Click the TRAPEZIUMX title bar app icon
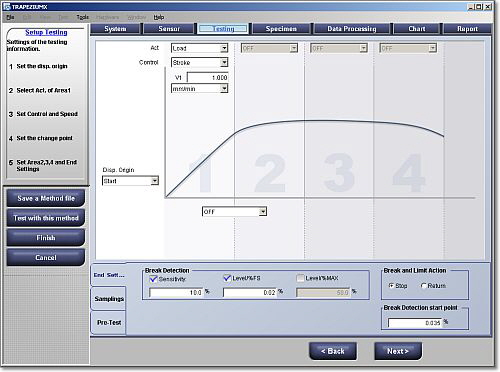 tap(7, 6)
